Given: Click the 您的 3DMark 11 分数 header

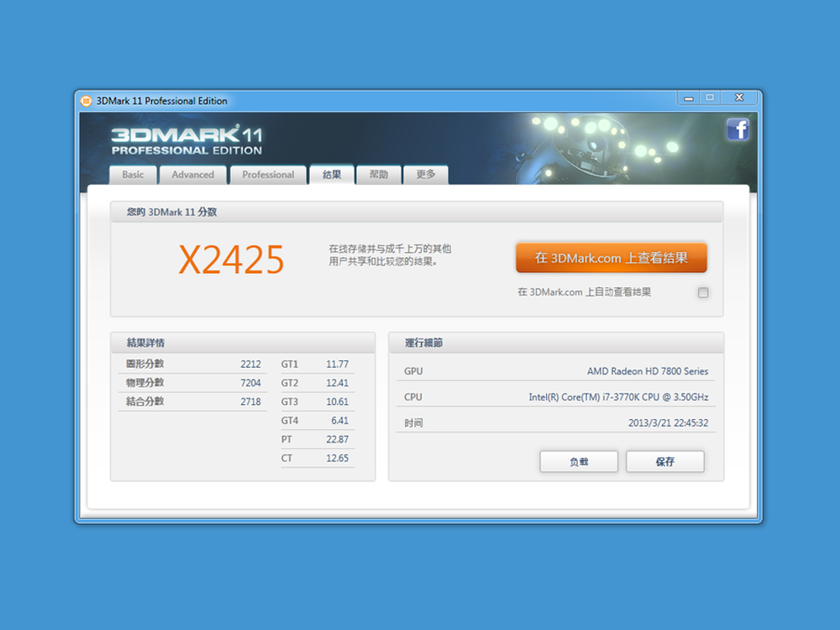Looking at the screenshot, I should [417, 213].
